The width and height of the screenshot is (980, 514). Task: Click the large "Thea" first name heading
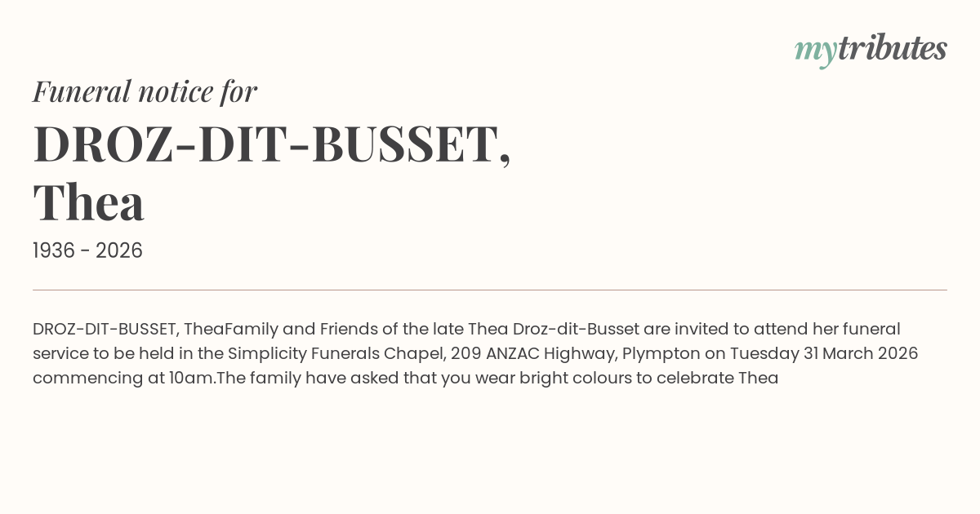coord(88,202)
